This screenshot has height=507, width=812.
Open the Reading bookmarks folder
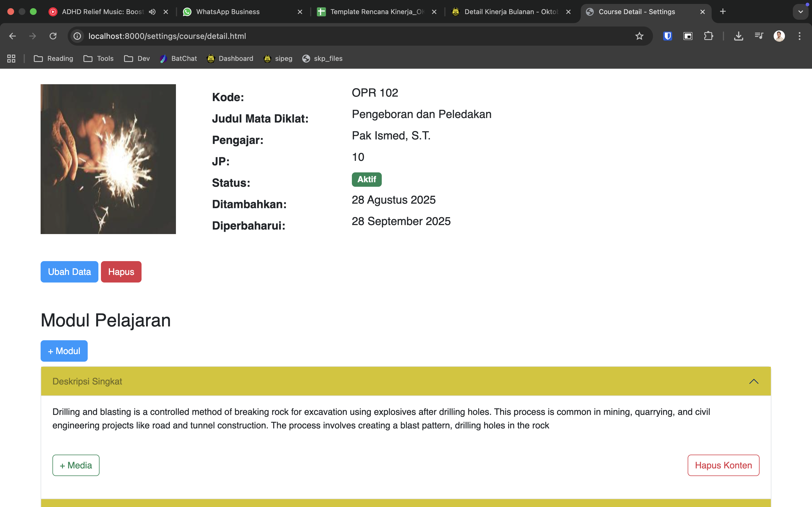[54, 58]
